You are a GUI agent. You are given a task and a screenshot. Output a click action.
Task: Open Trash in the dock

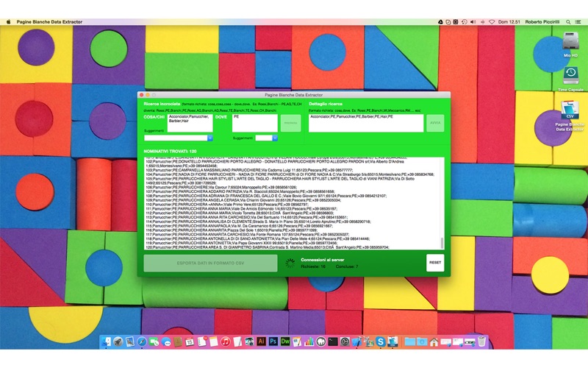pyautogui.click(x=482, y=342)
